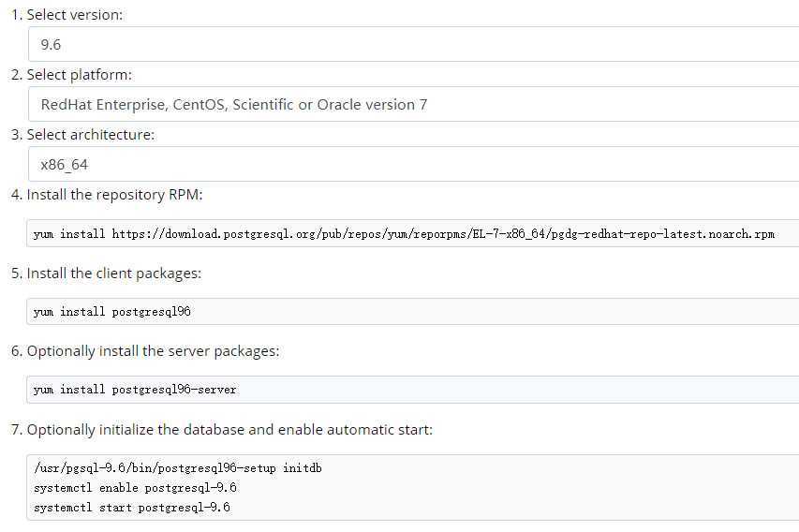Click the "systemctl enable postgresql-9.6" line
Image resolution: width=799 pixels, height=532 pixels.
[135, 488]
